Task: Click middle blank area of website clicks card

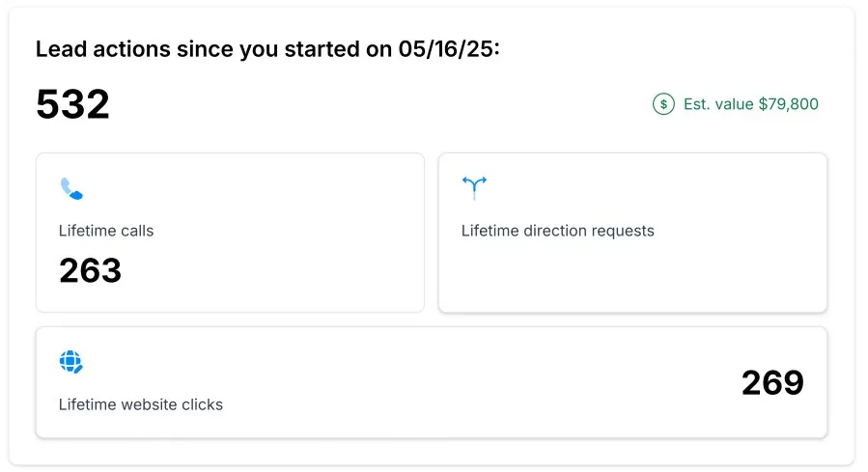Action: (434, 381)
